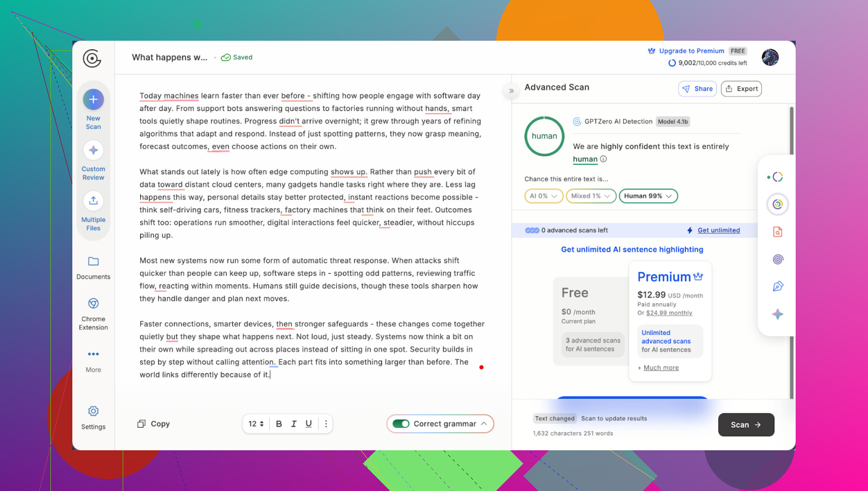Screen dimensions: 868x491
Task: Toggle underline formatting
Action: [x=309, y=424]
